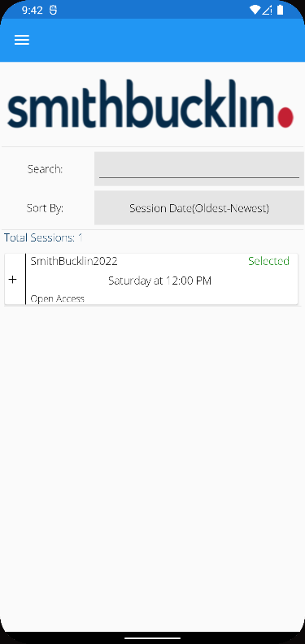
Task: Select the SmithBucklin2022 session title
Action: pyautogui.click(x=74, y=261)
